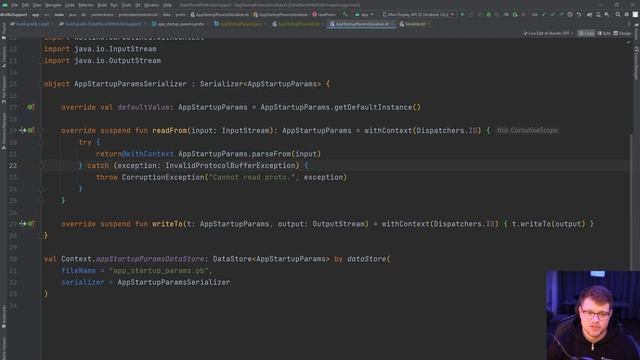This screenshot has width=640, height=360.
Task: Open the View menu
Action: [37, 5]
